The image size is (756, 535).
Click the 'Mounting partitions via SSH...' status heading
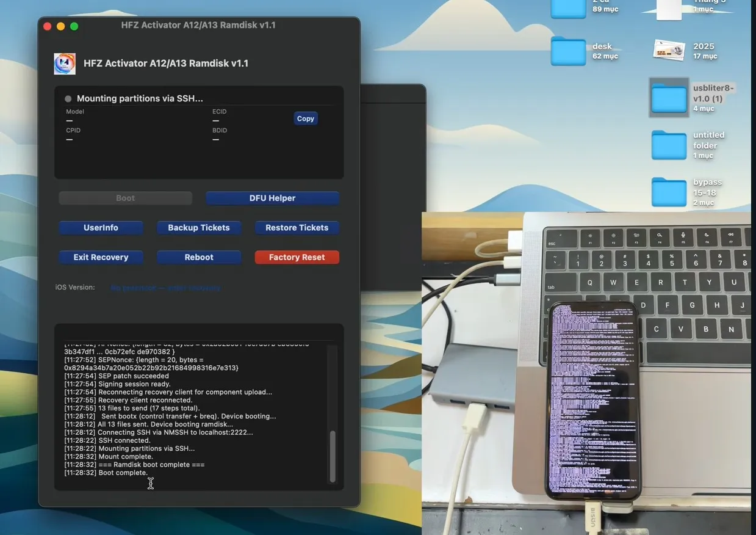click(140, 98)
